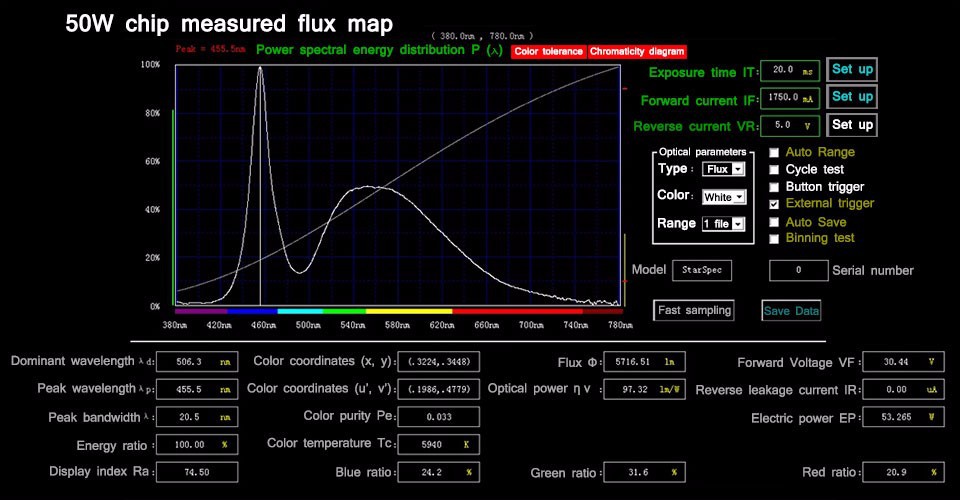960x500 pixels.
Task: Expand the Color dropdown showing White
Action: [724, 197]
